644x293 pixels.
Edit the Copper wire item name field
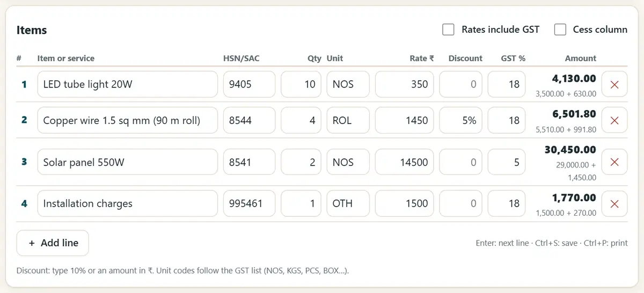(x=127, y=120)
